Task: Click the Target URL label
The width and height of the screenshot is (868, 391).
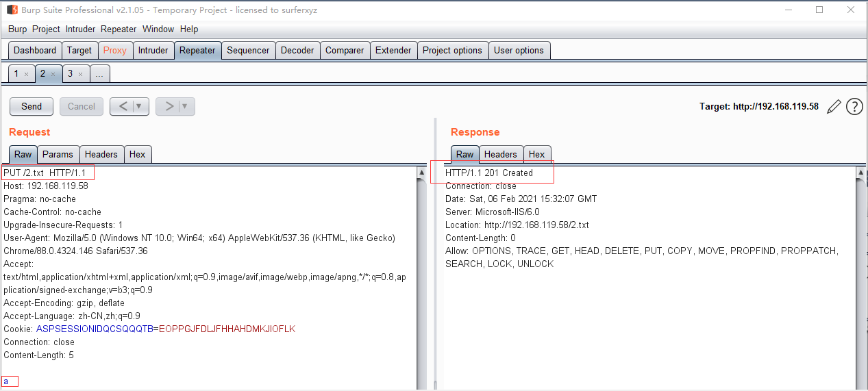Action: pos(759,106)
